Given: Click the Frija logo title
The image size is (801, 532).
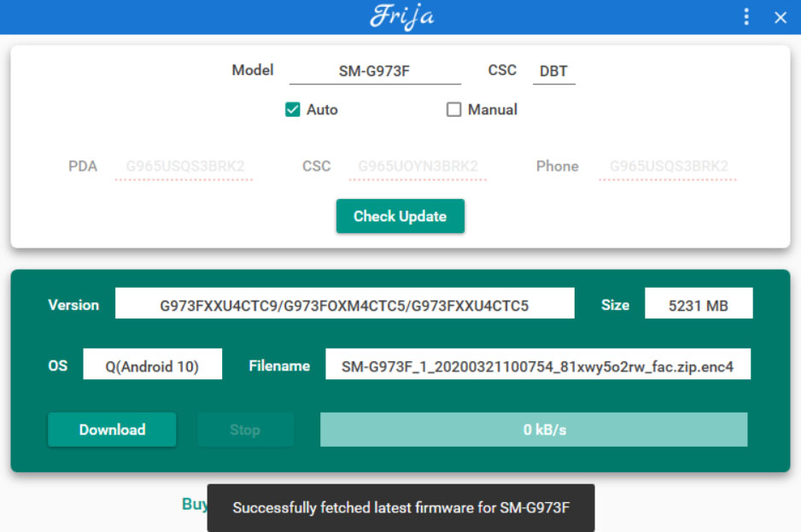Looking at the screenshot, I should point(402,16).
